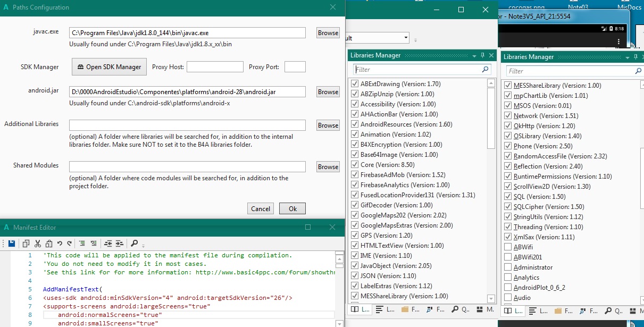Screen dimensions: 644x327
Task: Open search in the Manifest Editor toolbar
Action: pos(134,243)
